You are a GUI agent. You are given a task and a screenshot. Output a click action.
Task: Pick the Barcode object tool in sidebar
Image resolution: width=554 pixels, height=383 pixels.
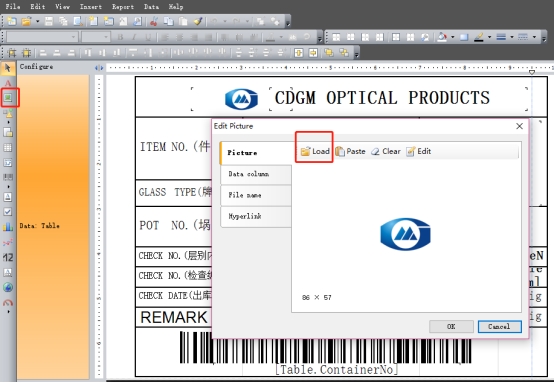8,177
